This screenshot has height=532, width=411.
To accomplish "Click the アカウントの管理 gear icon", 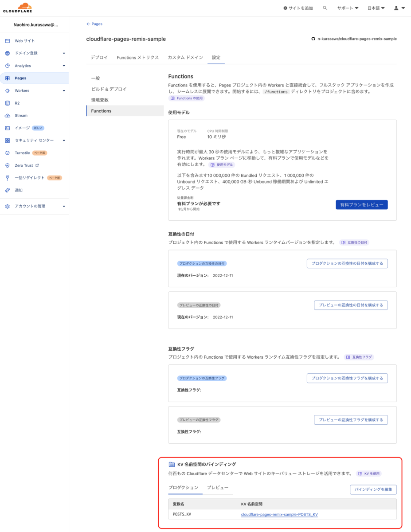I will point(7,206).
